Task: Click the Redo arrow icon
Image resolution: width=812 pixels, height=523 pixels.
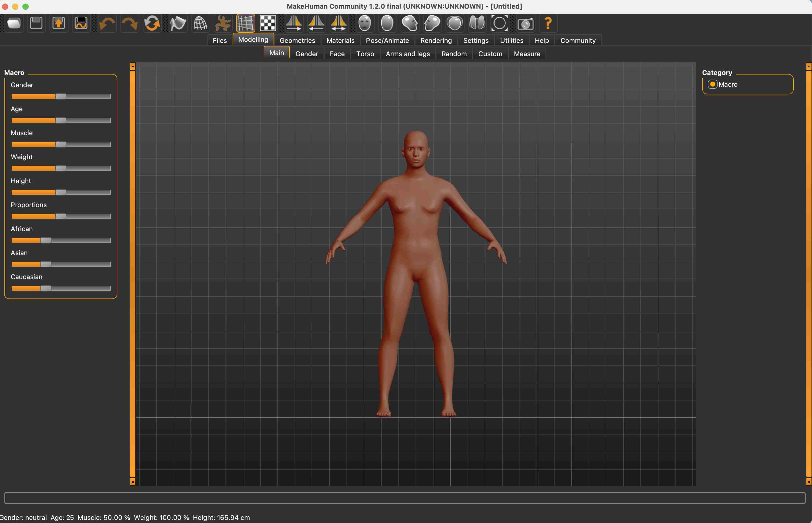Action: [130, 23]
